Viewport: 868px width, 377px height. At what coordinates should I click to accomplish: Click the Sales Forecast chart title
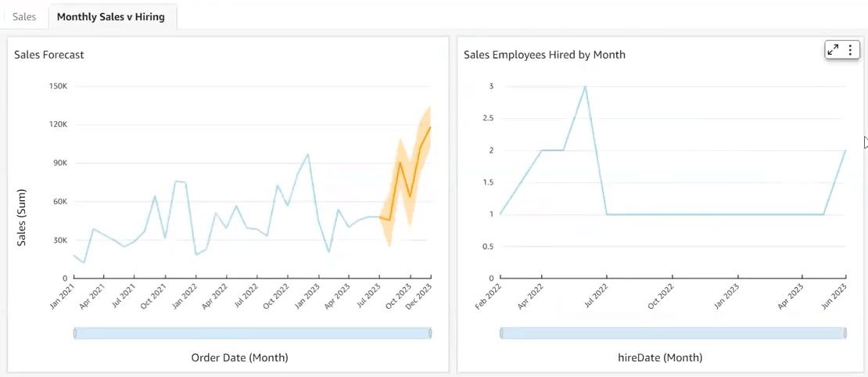click(x=49, y=55)
